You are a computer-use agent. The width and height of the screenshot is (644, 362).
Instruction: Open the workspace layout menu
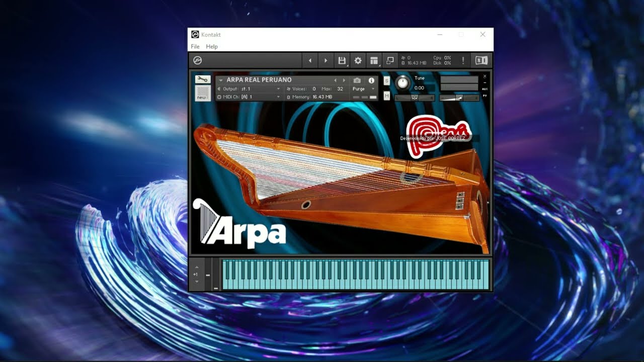tap(374, 61)
